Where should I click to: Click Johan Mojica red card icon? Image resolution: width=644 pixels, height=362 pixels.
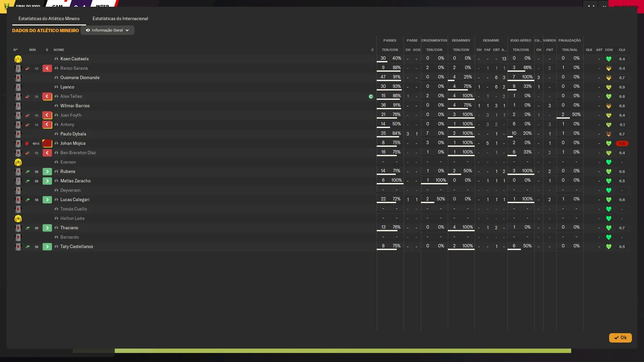coord(27,143)
